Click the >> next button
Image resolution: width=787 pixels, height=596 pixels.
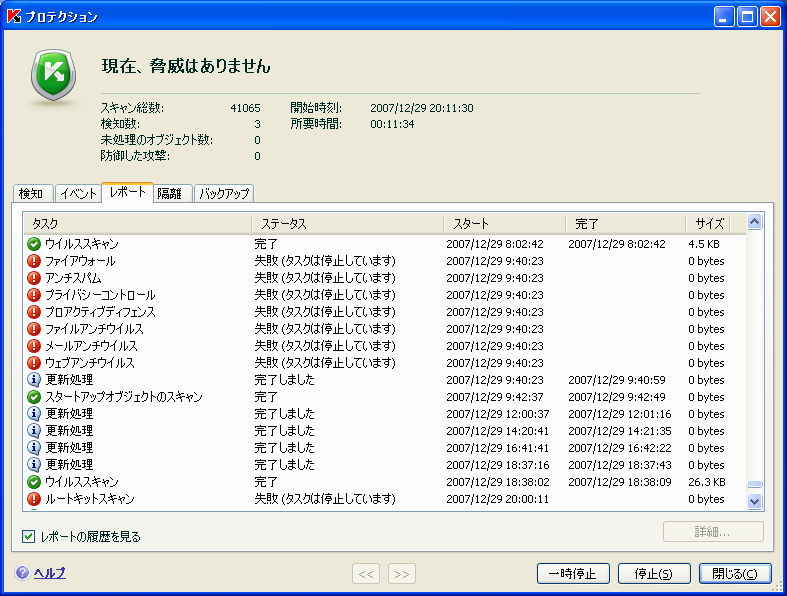[402, 574]
